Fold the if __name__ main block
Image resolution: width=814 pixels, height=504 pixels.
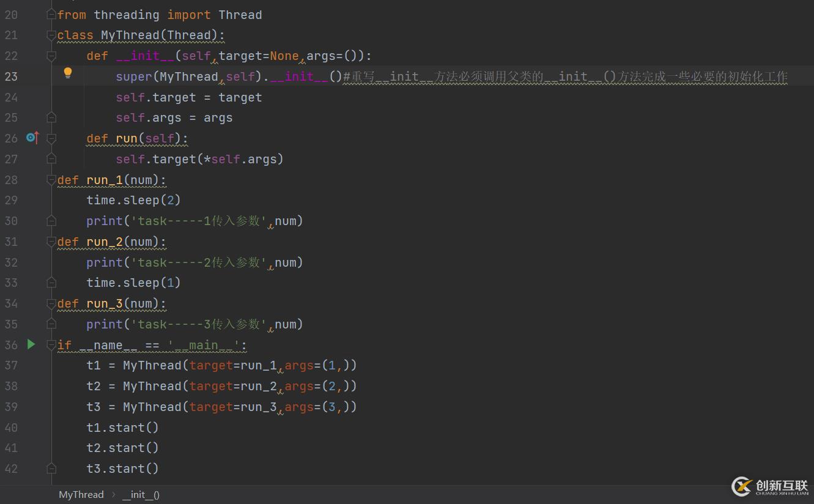click(x=51, y=345)
